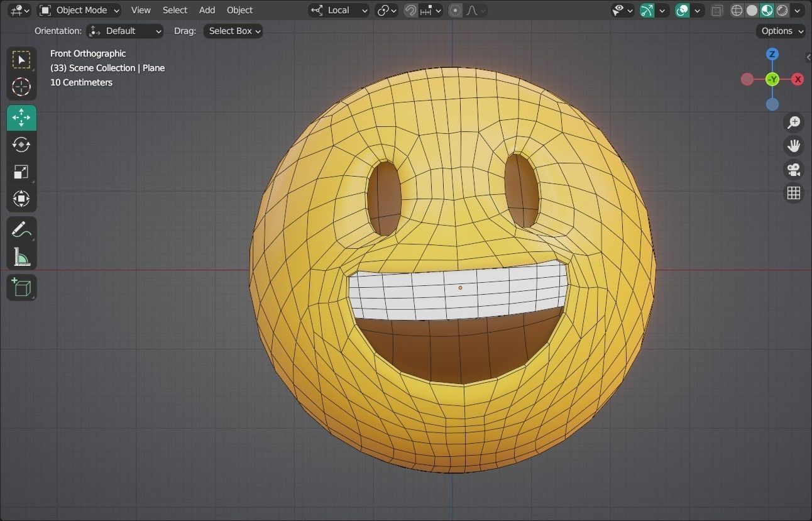Image resolution: width=812 pixels, height=521 pixels.
Task: Toggle proportional editing
Action: 456,10
